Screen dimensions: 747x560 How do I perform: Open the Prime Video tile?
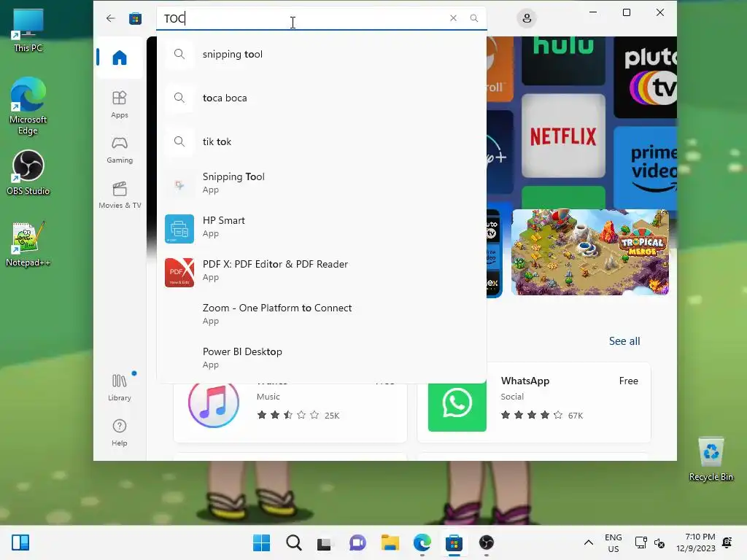point(646,168)
